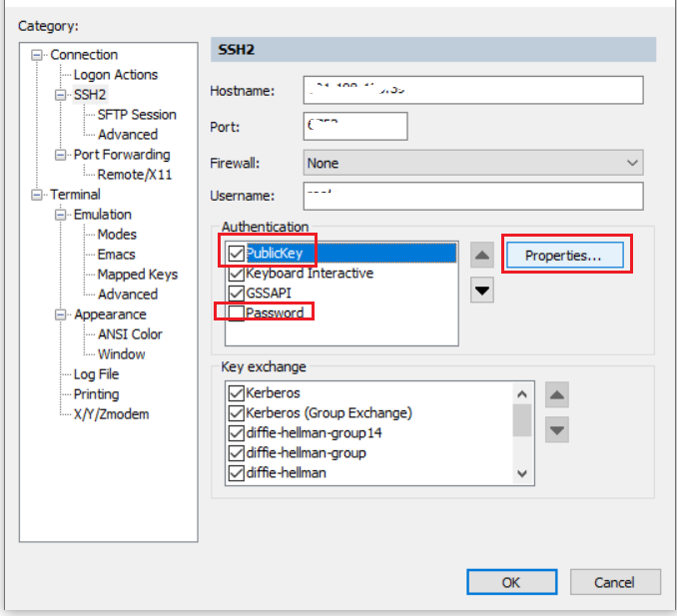Screen dimensions: 677x616
Task: Move key exchange entry up with arrow
Action: click(x=556, y=394)
